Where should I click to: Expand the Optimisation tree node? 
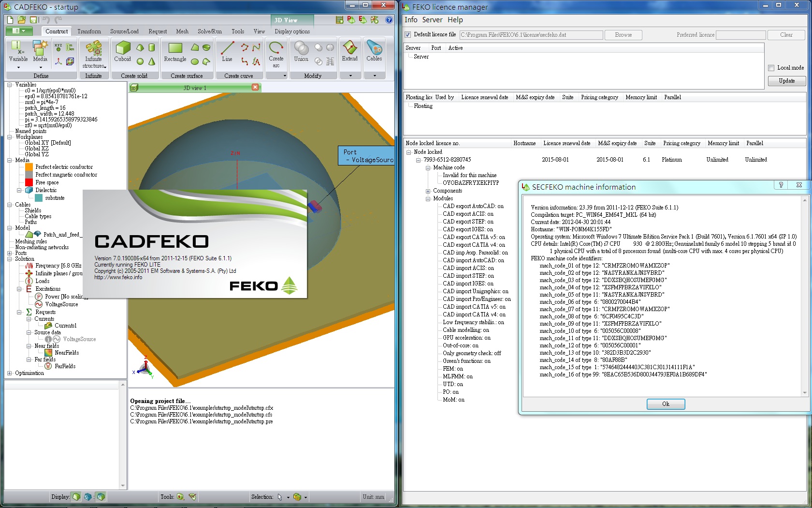coord(9,373)
